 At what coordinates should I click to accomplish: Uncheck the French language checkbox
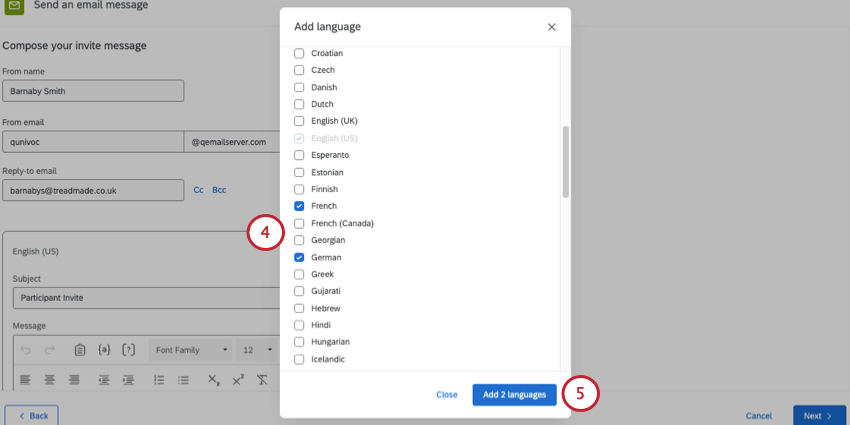click(x=299, y=206)
